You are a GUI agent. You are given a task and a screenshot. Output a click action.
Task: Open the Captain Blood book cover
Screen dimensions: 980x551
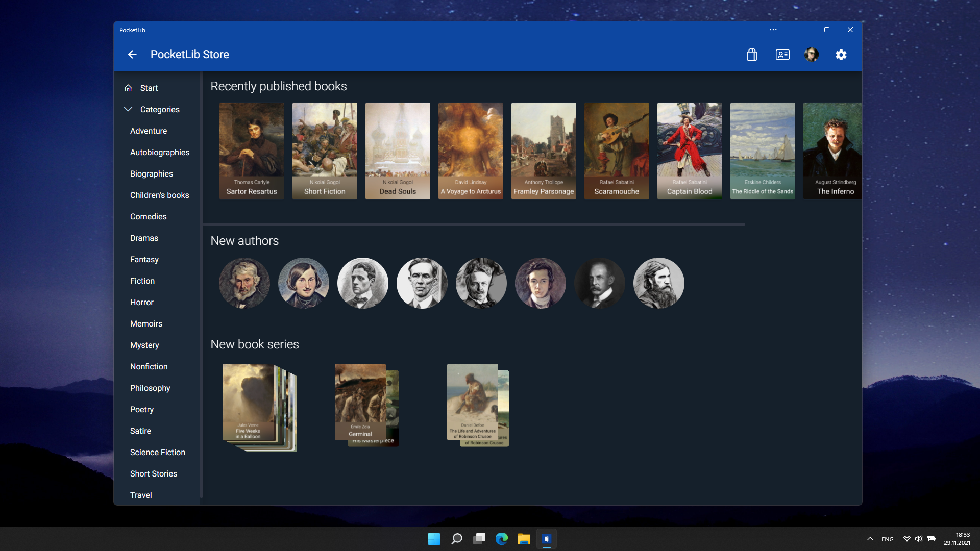pos(689,151)
